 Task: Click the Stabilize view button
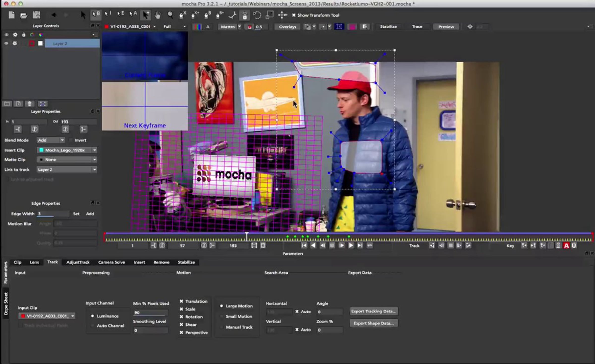pos(388,26)
